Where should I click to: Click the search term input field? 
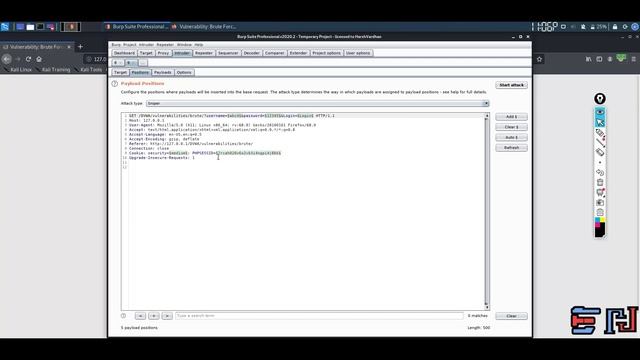tap(319, 316)
